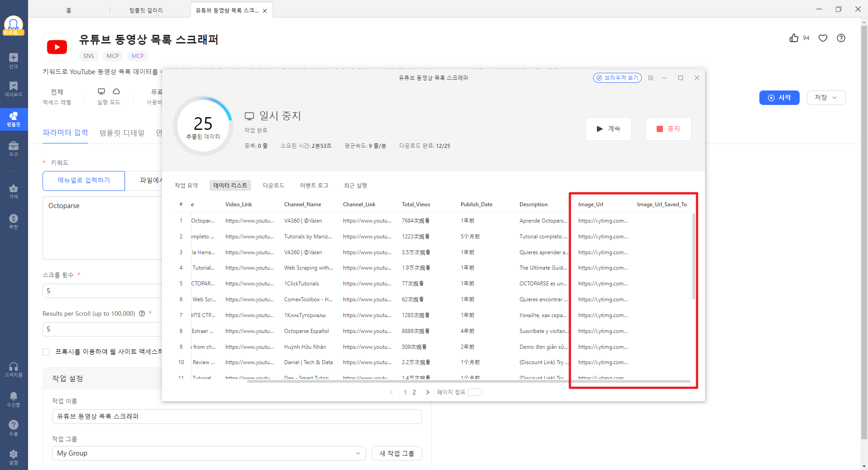Open 설정 settings in the sidebar
This screenshot has height=470, width=868.
(14, 457)
